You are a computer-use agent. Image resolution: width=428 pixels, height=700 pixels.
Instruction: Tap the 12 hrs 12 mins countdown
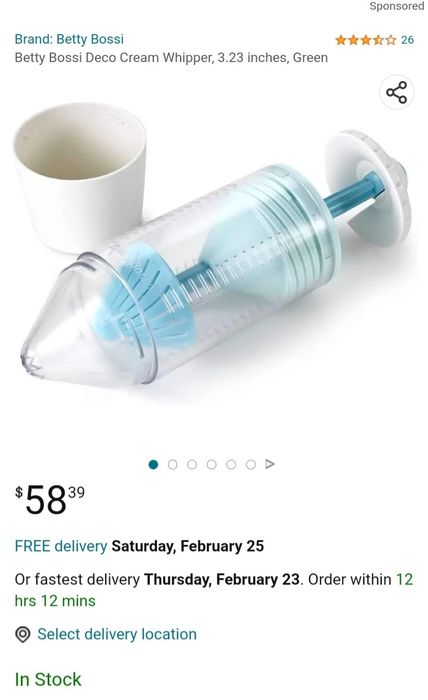214,590
